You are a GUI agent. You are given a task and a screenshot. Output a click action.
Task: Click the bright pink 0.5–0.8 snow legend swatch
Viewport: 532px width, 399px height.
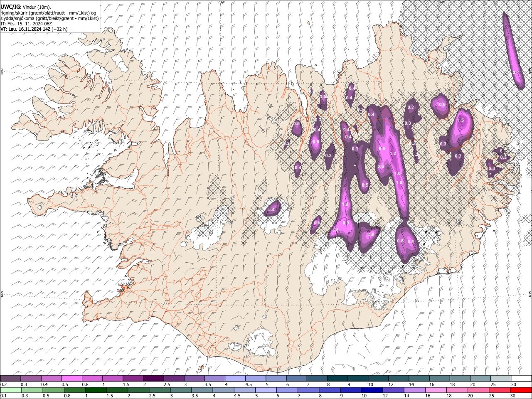coord(72,379)
